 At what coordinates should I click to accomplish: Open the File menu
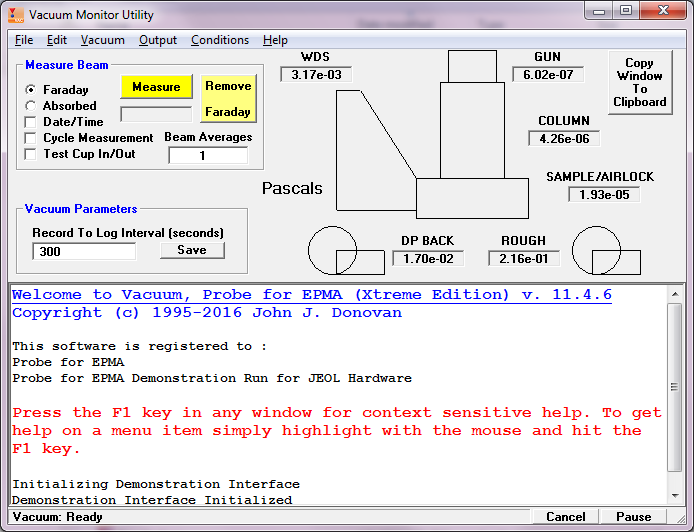(x=24, y=40)
